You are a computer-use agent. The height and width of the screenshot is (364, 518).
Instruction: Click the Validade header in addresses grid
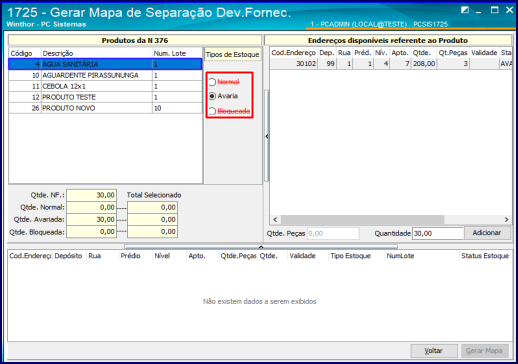pos(484,53)
